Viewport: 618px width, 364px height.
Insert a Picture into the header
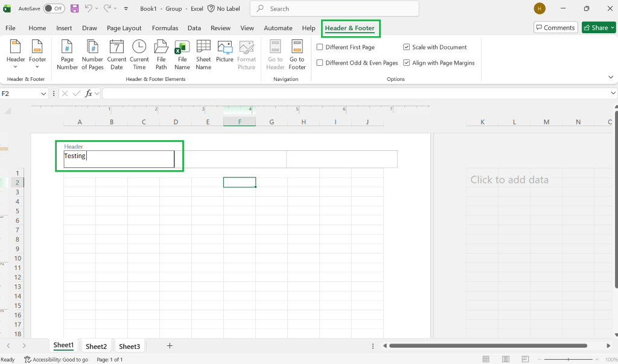pos(225,51)
